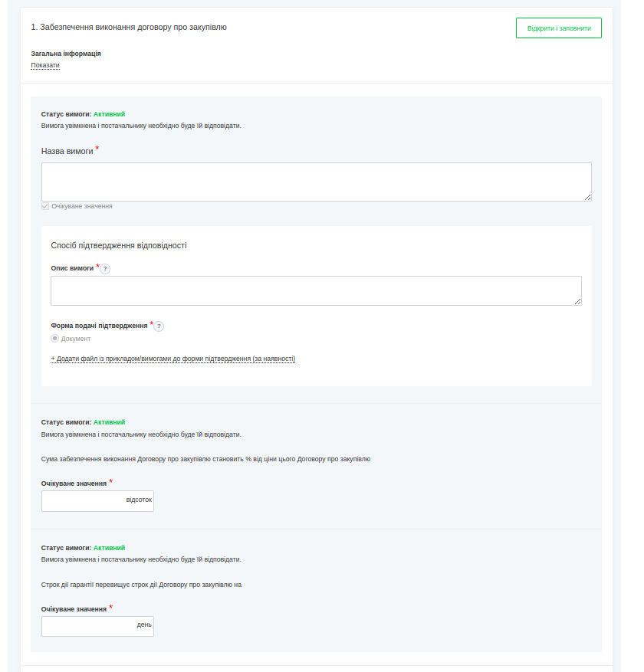Click the "Назва вимоги" field label
The height and width of the screenshot is (672, 644).
click(67, 151)
